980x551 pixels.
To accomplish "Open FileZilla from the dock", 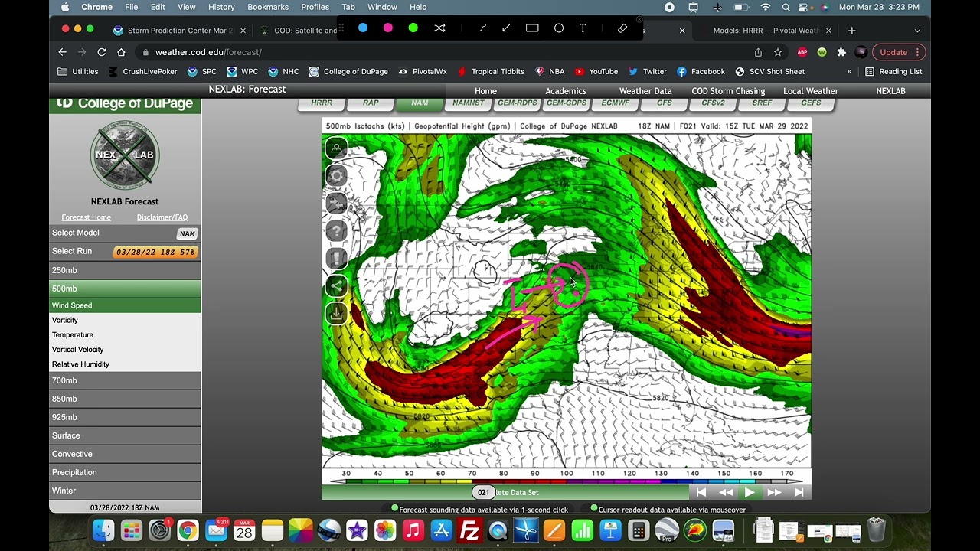I will pyautogui.click(x=469, y=530).
